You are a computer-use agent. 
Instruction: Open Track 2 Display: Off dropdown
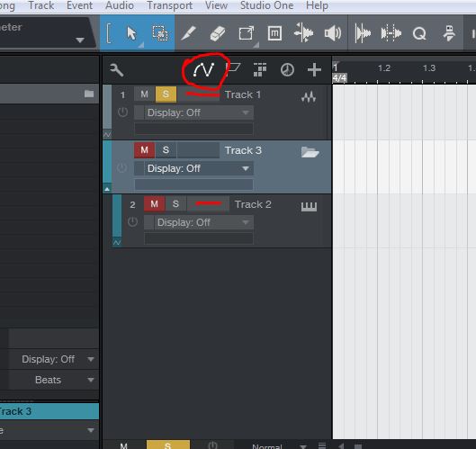coord(203,222)
